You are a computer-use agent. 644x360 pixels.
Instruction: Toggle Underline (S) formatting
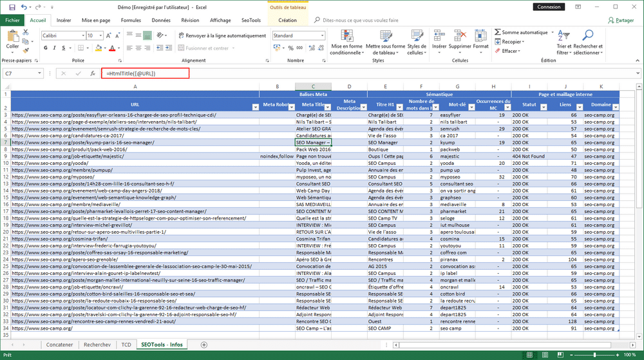[63, 48]
